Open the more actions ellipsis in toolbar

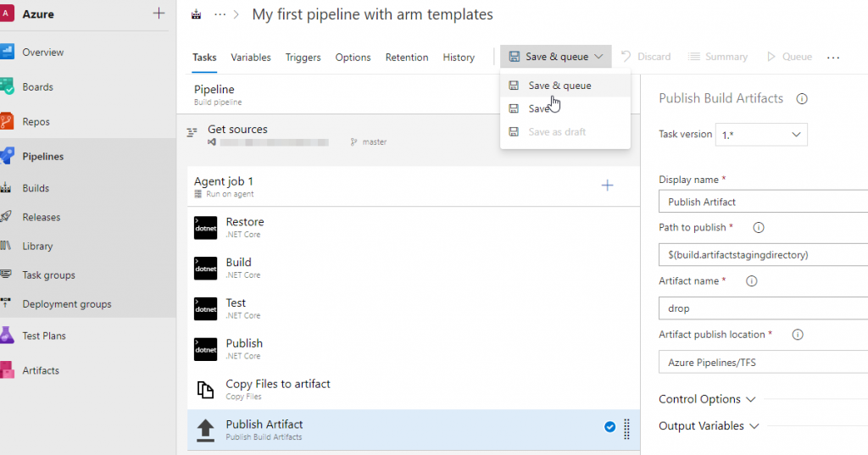click(833, 57)
